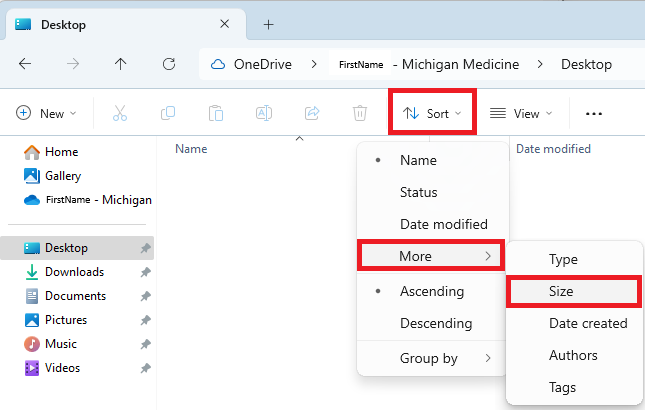Choose Date created sort option

(x=588, y=323)
